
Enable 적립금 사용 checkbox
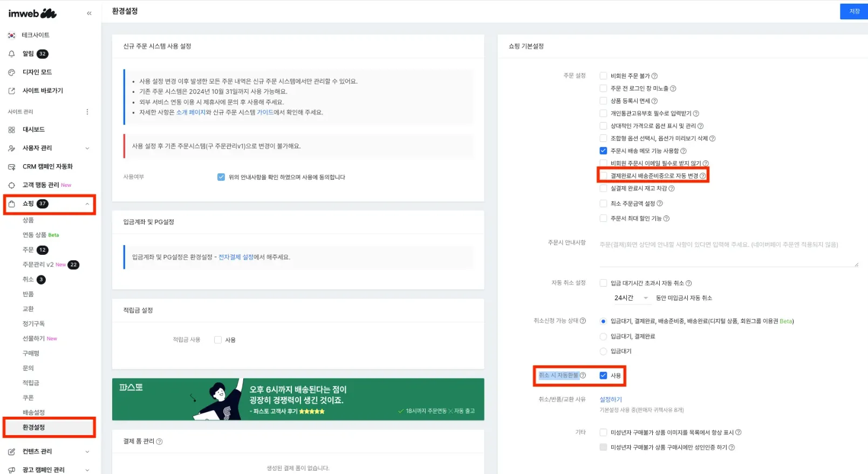218,340
